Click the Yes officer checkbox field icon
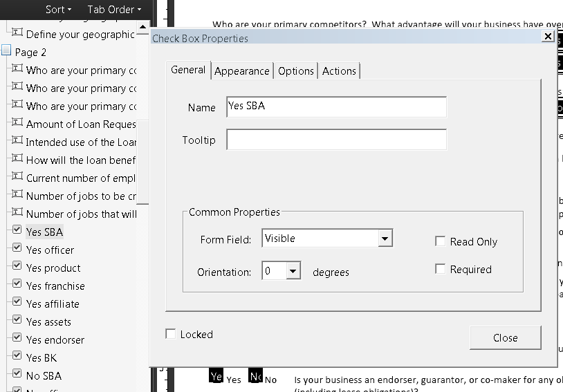The width and height of the screenshot is (563, 392). [17, 250]
